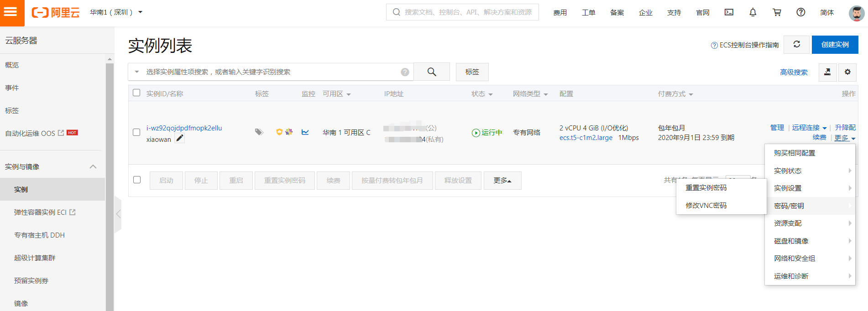Open instance attribute search dropdown arrow
868x311 pixels.
[x=136, y=72]
